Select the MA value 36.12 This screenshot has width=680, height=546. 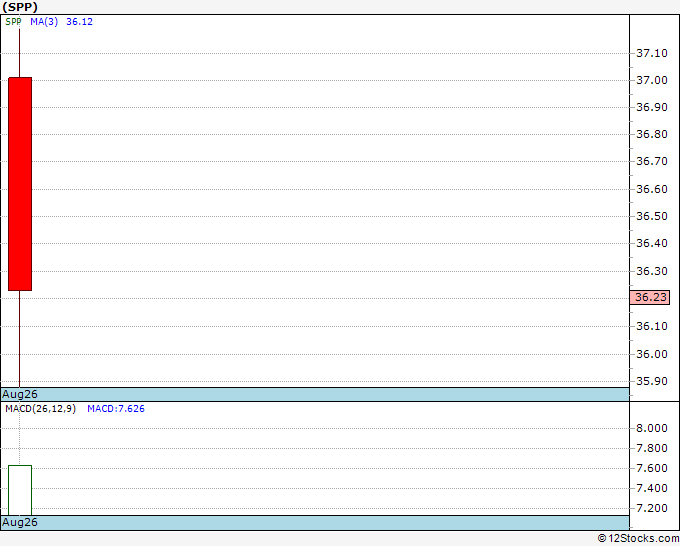tap(79, 22)
